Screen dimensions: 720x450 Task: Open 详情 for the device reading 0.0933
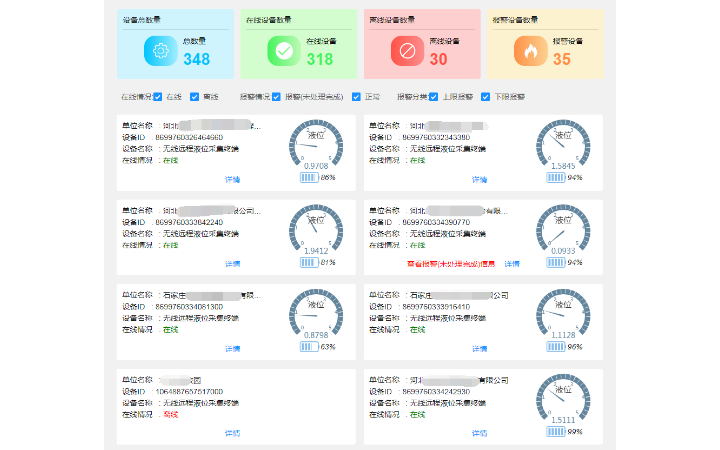(512, 264)
